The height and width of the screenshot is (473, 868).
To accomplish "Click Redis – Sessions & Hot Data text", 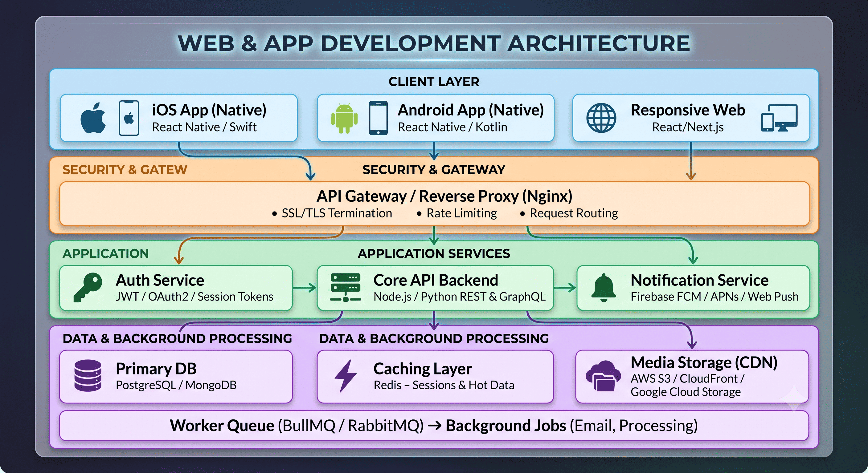I will click(444, 385).
